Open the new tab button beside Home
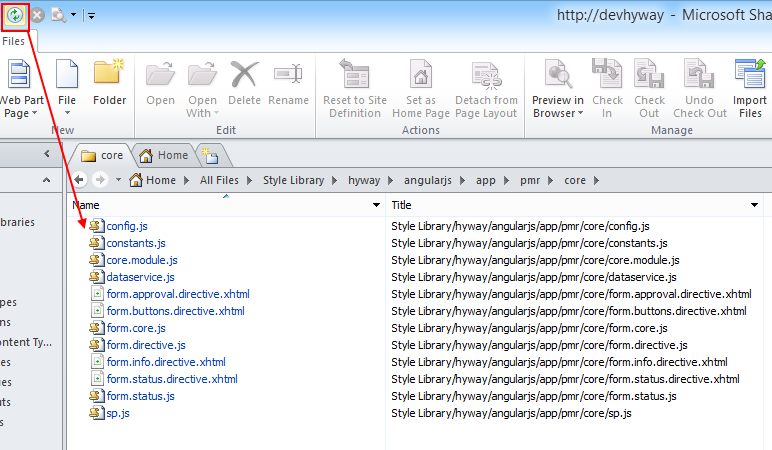This screenshot has width=772, height=450. point(212,155)
